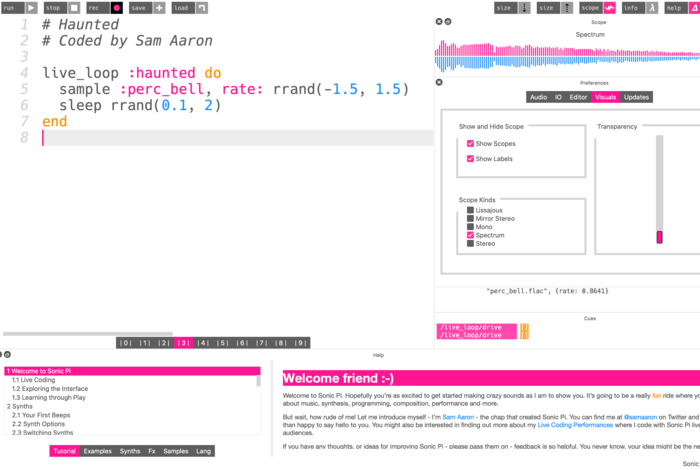The height and width of the screenshot is (470, 700).
Task: Click the editor horizontal scrollbar
Action: [x=88, y=333]
